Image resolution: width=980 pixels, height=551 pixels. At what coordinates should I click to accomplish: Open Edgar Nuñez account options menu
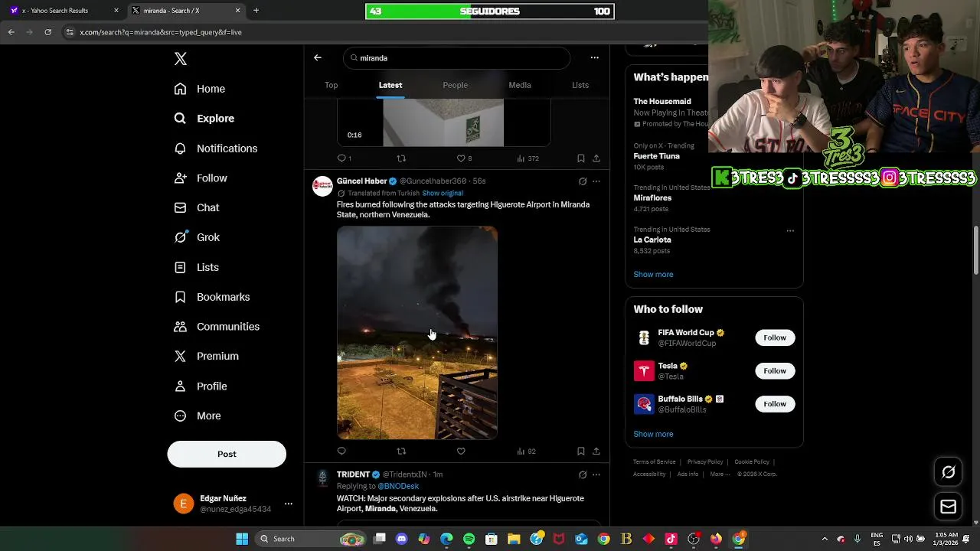[x=289, y=504]
